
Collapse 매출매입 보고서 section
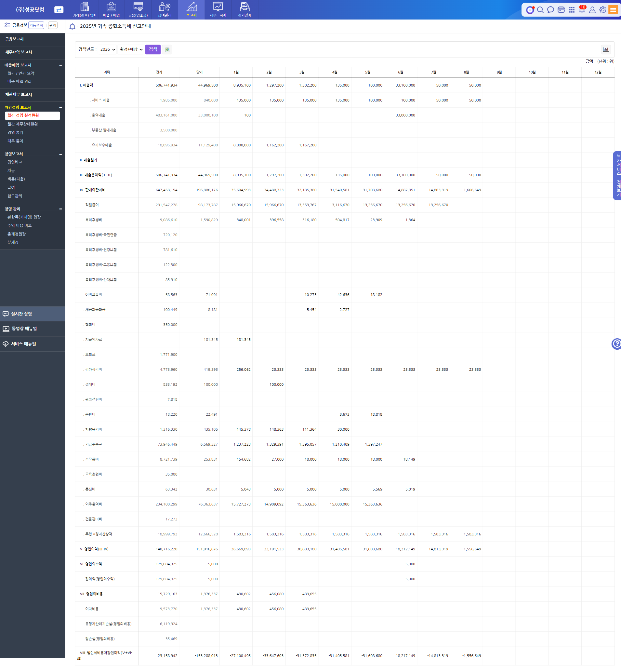[60, 65]
